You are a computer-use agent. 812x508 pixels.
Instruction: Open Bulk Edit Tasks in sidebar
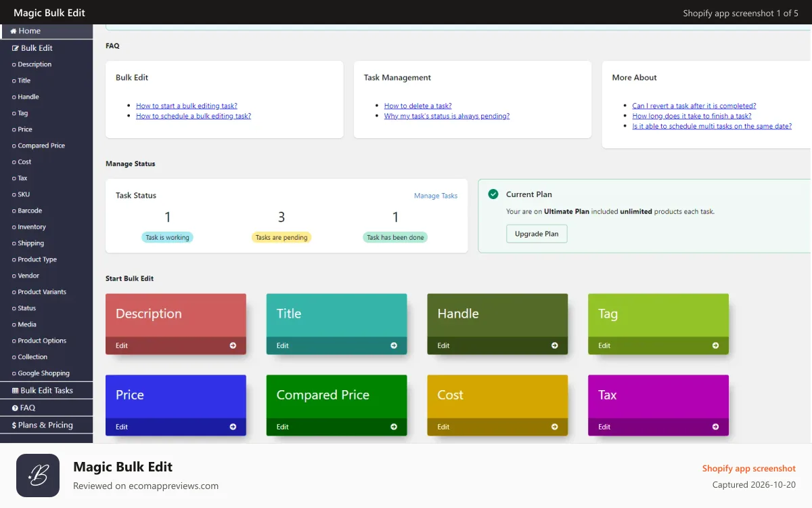[47, 390]
